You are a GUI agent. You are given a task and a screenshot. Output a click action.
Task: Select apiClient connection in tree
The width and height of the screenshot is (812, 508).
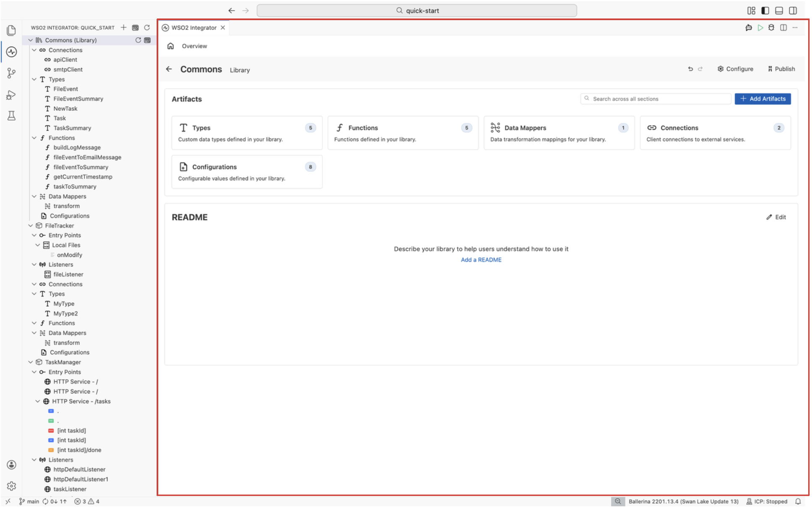(65, 60)
